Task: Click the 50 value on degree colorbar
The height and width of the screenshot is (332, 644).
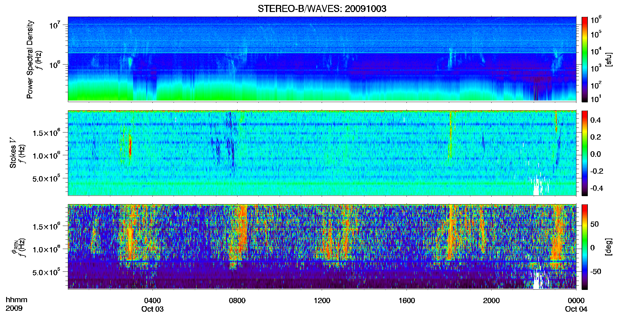Action: pyautogui.click(x=595, y=224)
